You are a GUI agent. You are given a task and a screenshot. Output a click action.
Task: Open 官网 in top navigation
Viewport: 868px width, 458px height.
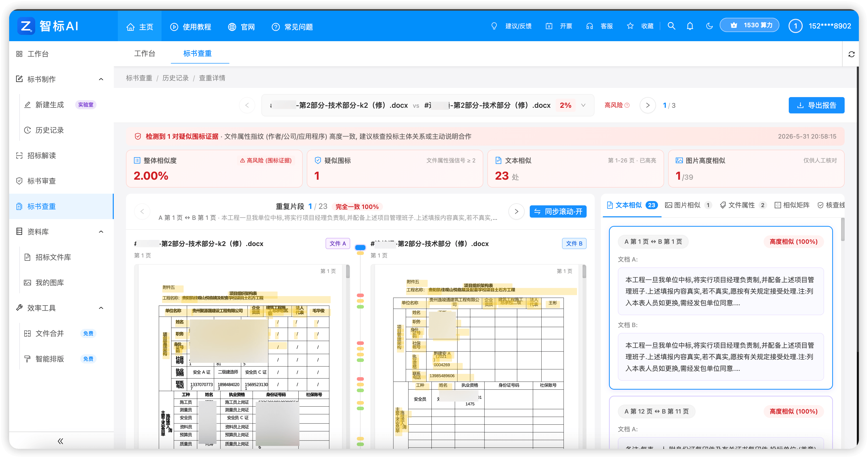(x=241, y=27)
